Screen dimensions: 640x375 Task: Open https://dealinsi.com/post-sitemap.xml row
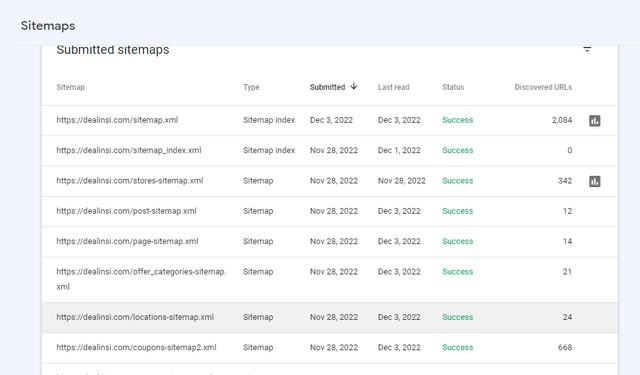330,211
